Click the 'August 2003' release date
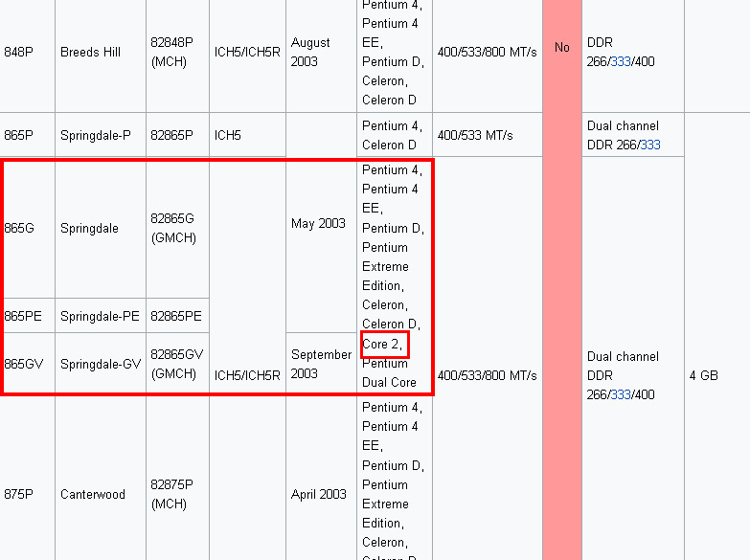Viewport: 750px width, 560px height. [x=310, y=52]
